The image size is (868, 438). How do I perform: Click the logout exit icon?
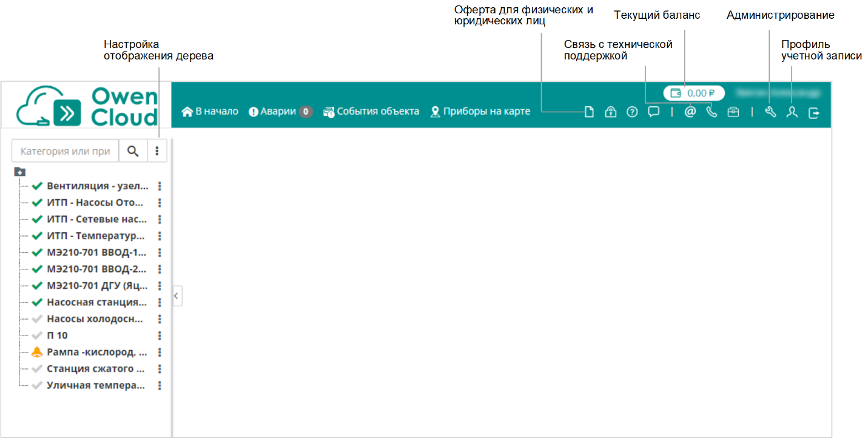tap(813, 112)
